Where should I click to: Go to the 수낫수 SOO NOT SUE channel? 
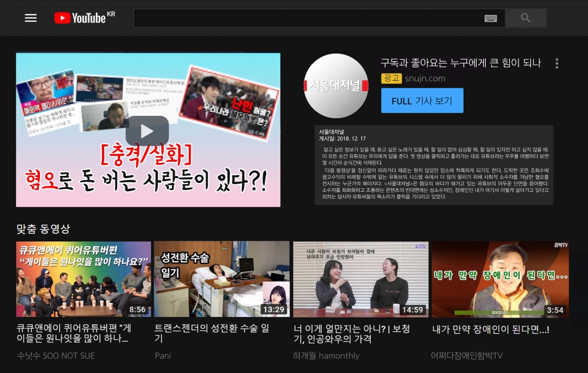click(56, 355)
